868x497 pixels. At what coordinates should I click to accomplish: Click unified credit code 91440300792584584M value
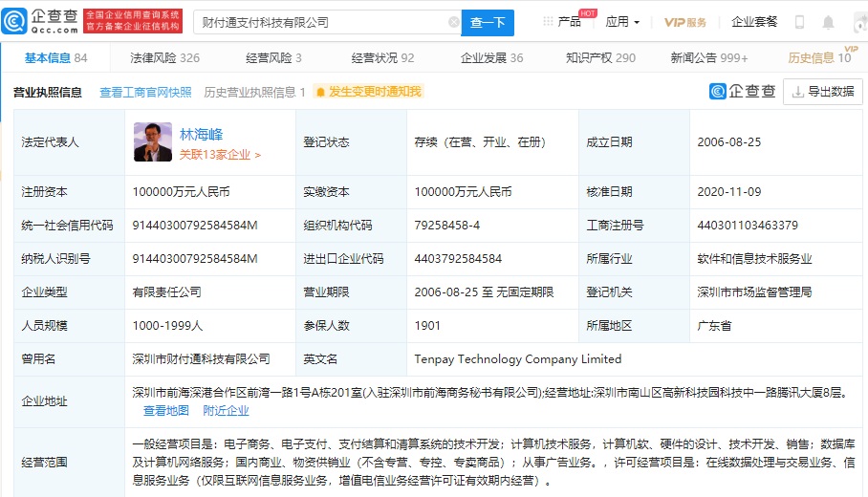(x=195, y=226)
